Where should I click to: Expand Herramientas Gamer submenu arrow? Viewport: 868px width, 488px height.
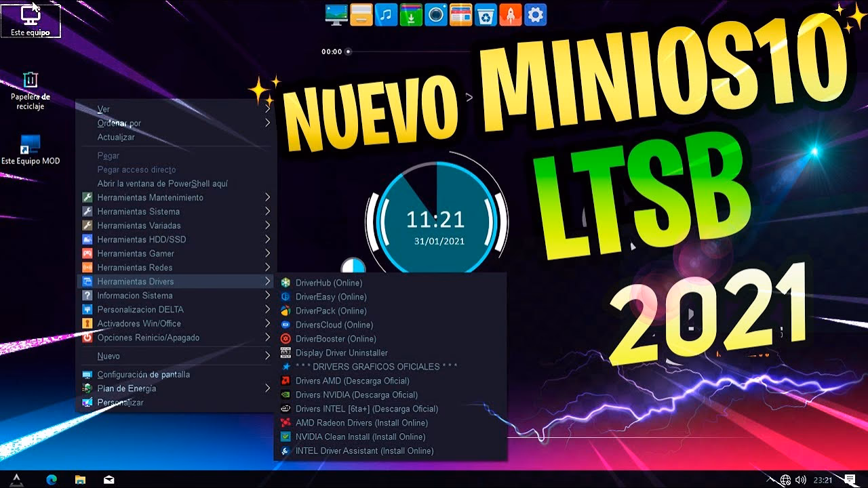point(268,253)
